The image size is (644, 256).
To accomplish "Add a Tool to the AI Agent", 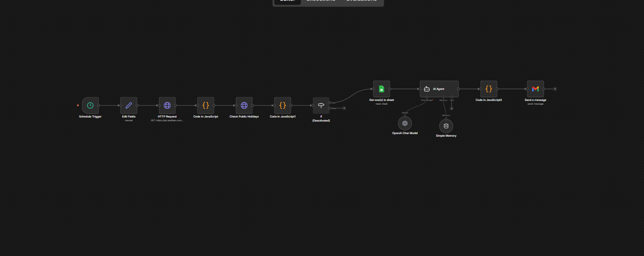I will 452,108.
